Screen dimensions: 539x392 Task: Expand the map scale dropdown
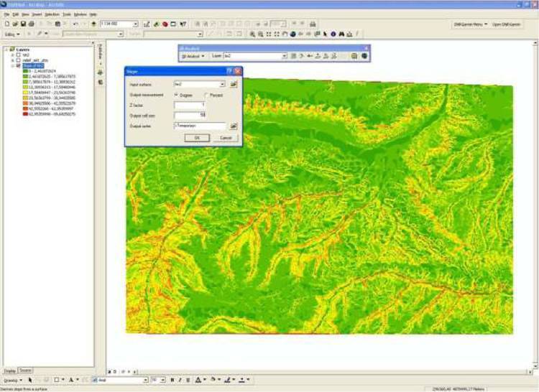tap(136, 24)
